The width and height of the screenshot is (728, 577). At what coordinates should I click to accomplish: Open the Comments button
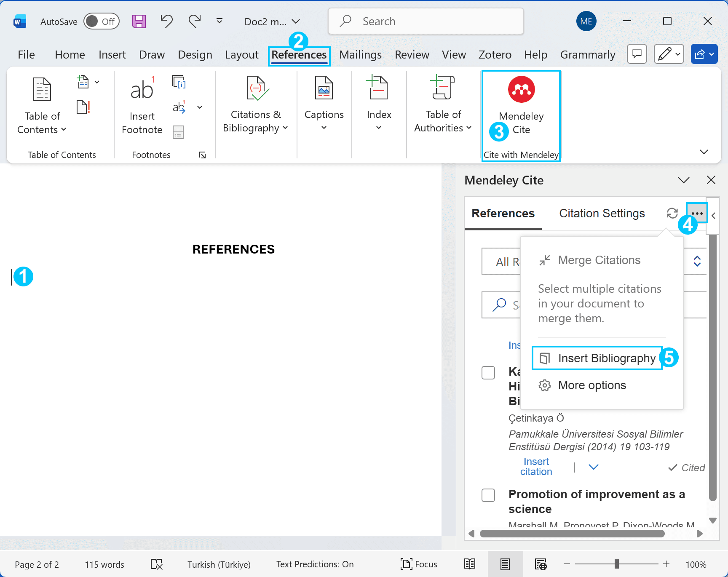coord(637,54)
